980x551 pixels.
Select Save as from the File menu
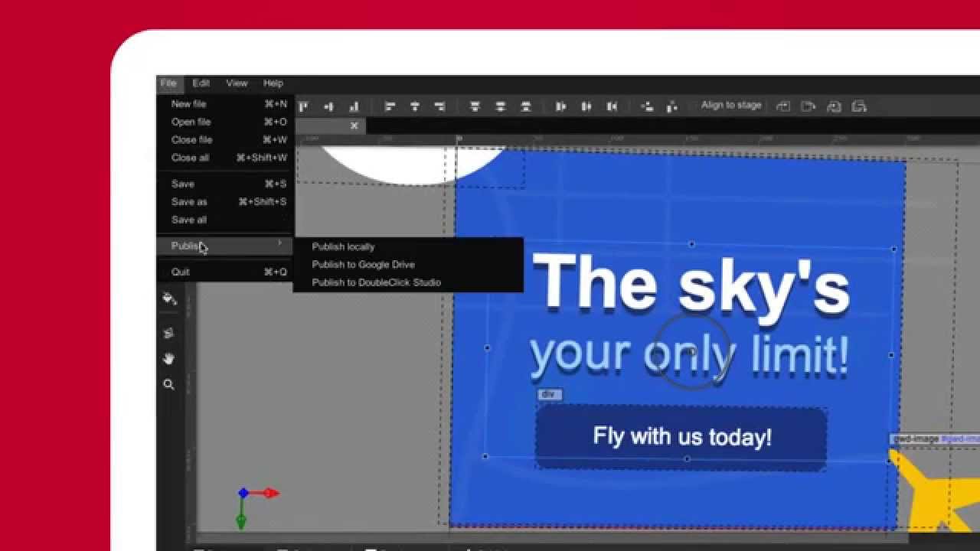(x=224, y=202)
